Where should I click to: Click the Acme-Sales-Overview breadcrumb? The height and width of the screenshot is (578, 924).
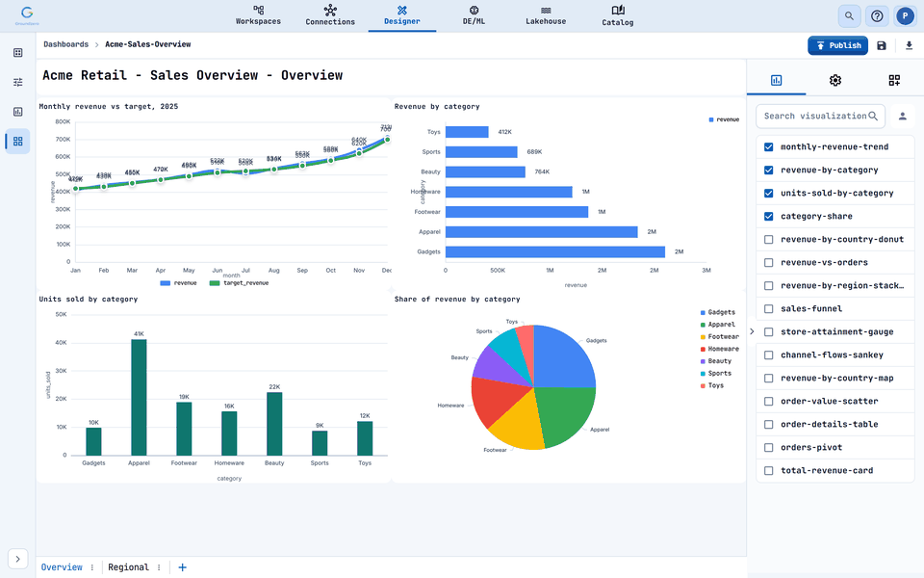148,44
